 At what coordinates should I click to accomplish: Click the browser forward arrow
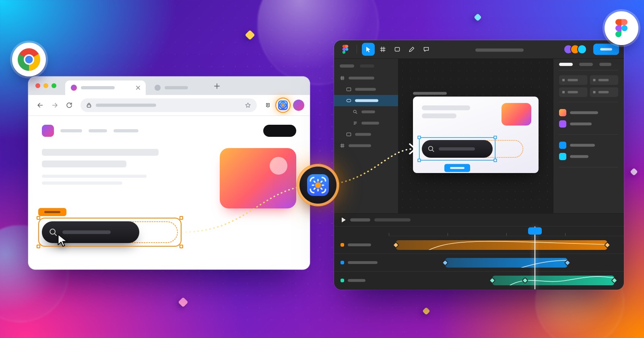(55, 105)
